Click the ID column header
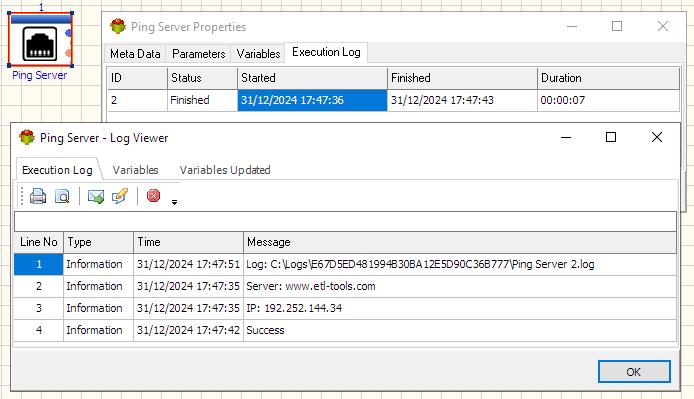This screenshot has height=399, width=694. pyautogui.click(x=137, y=78)
